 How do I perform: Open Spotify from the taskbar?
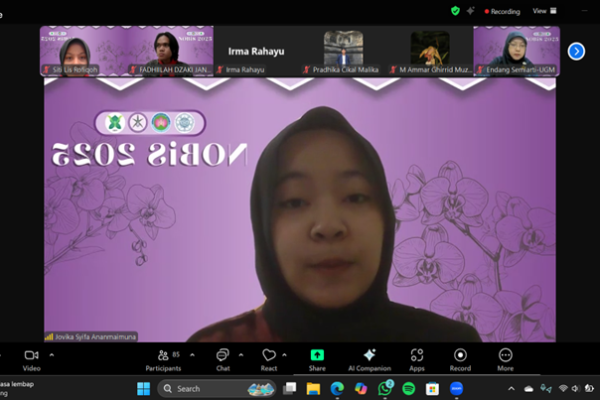(x=409, y=389)
